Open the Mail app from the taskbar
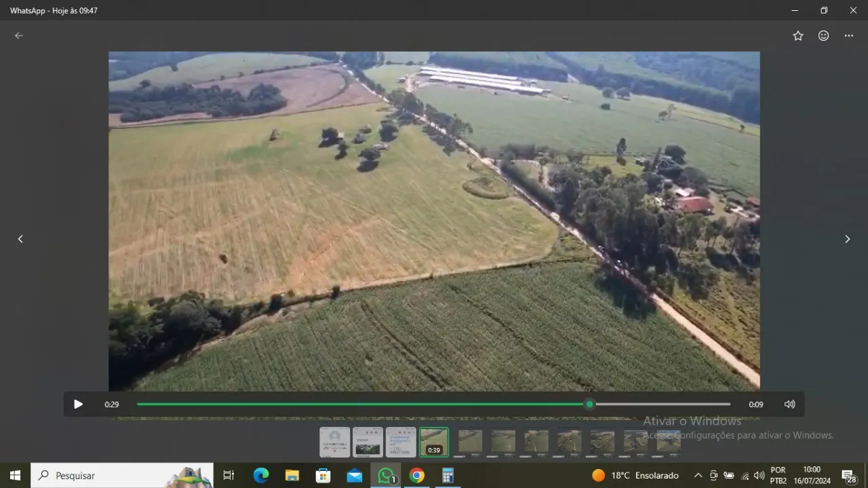The width and height of the screenshot is (868, 488). click(x=355, y=476)
